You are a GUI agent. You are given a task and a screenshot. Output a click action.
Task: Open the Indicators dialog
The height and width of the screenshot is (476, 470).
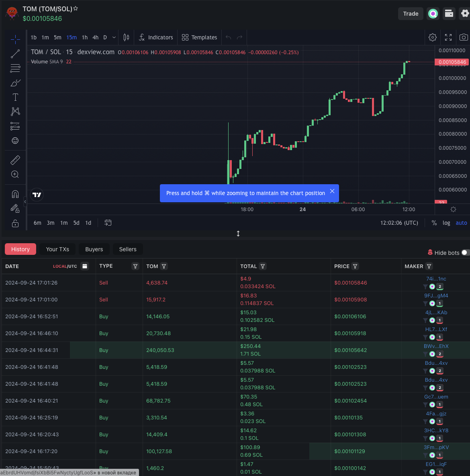[x=156, y=37]
